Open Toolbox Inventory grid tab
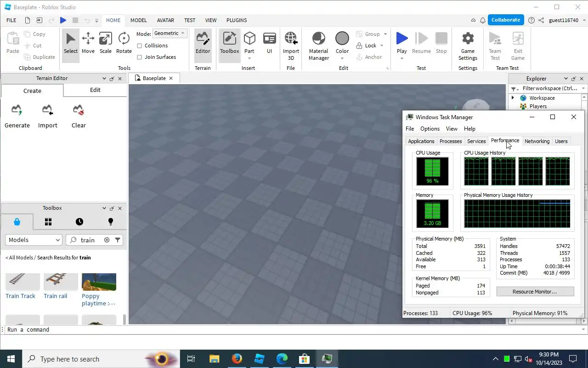This screenshot has width=588, height=368. tap(48, 222)
